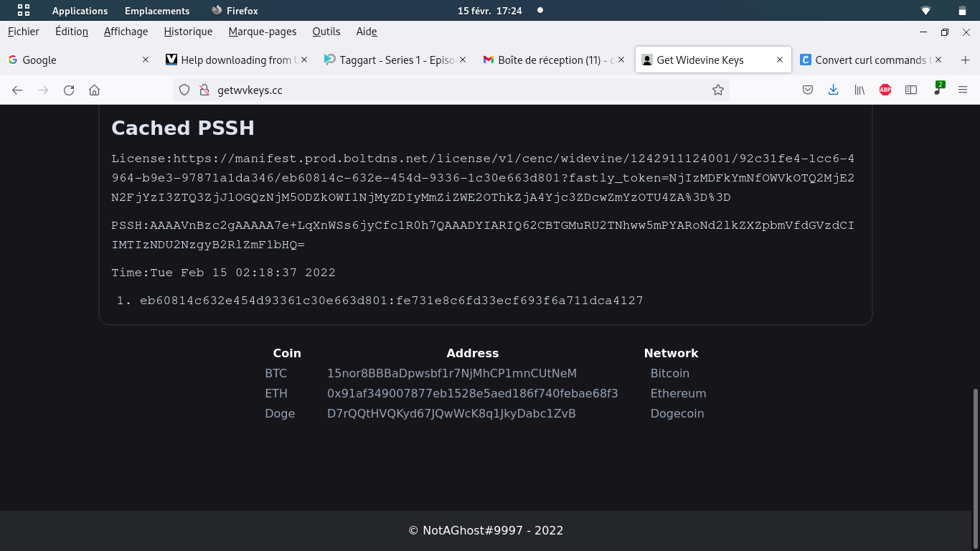The width and height of the screenshot is (980, 551).
Task: Open the Library bookmarks and history icon
Action: [859, 90]
